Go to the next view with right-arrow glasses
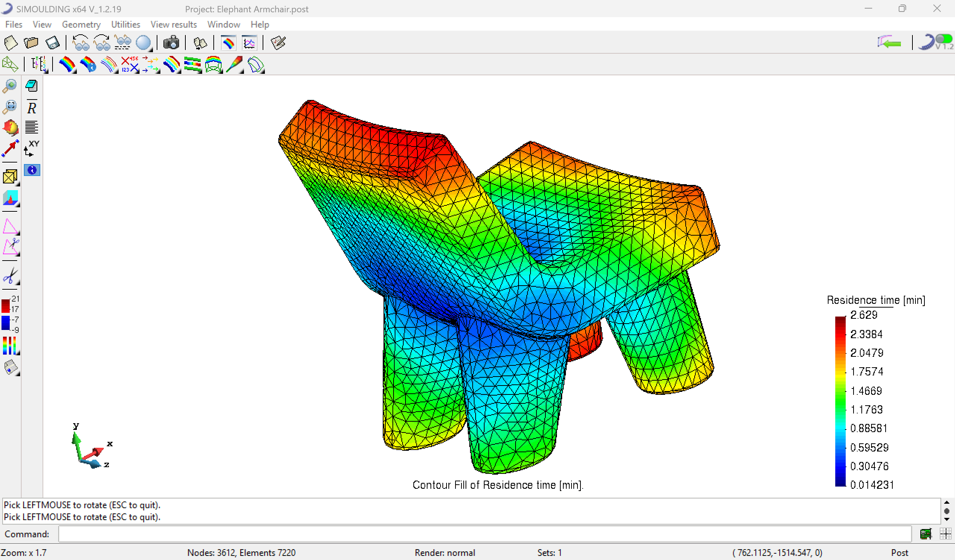 (101, 43)
